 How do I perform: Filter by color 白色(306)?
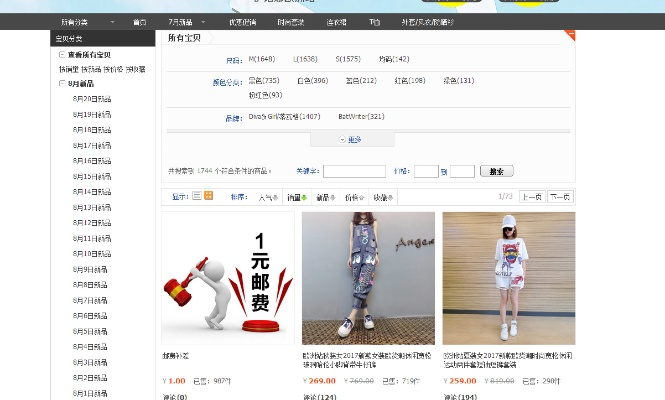(312, 80)
